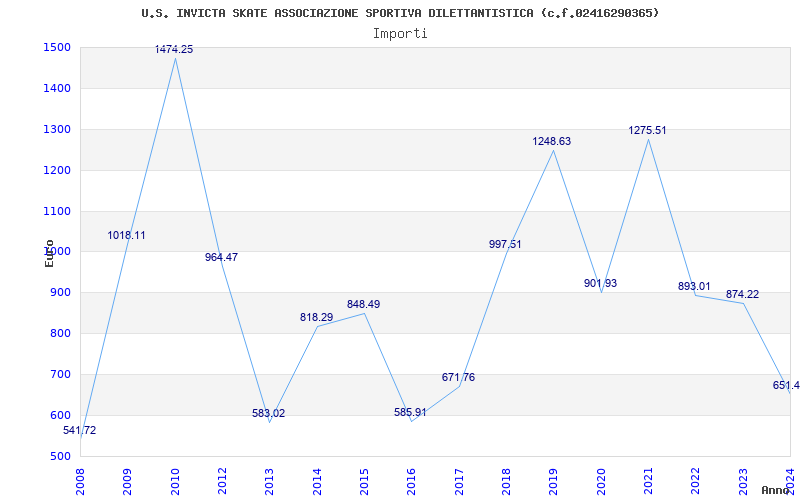Click the x-axis year 2010
Viewport: 800px width, 500px height.
click(175, 481)
